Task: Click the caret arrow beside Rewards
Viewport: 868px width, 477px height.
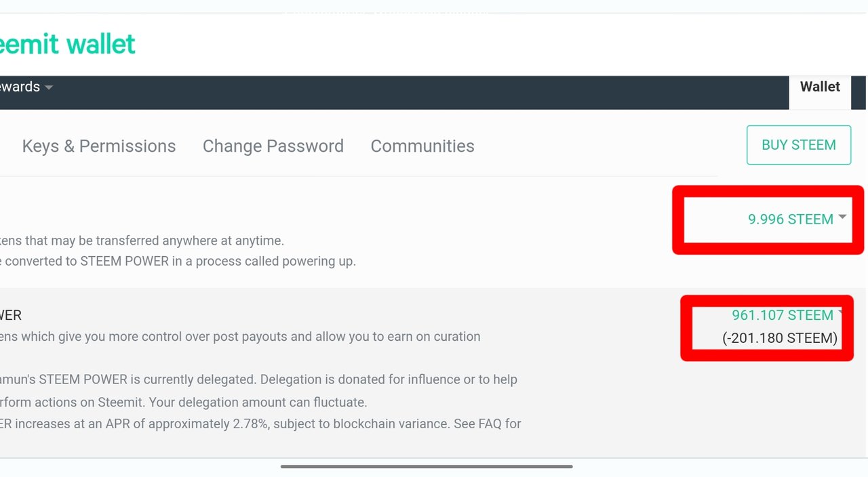Action: click(x=49, y=87)
